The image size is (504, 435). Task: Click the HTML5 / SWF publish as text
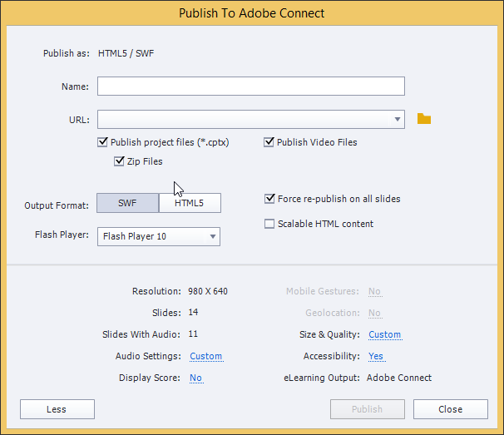126,53
